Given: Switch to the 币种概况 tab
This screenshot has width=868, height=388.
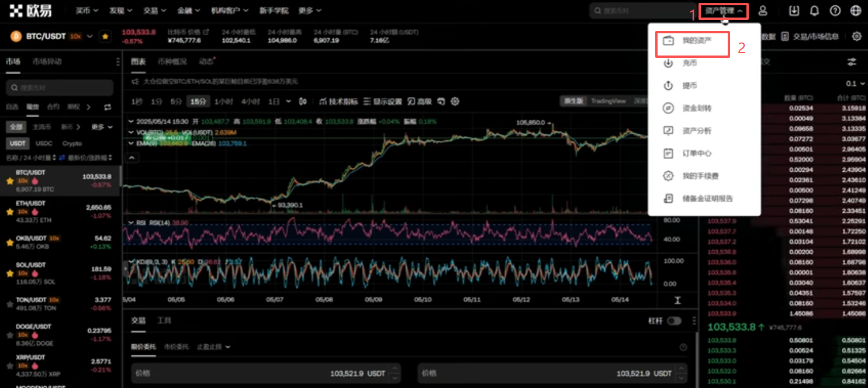Looking at the screenshot, I should pyautogui.click(x=172, y=61).
